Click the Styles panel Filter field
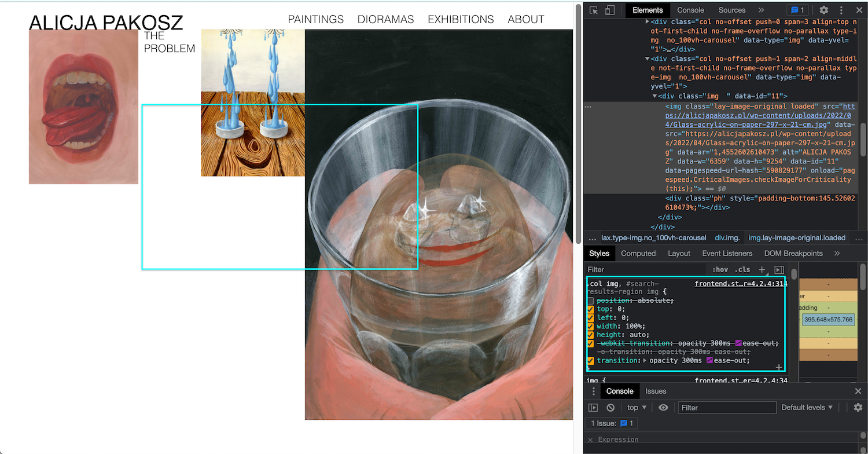Image resolution: width=868 pixels, height=454 pixels. click(637, 269)
